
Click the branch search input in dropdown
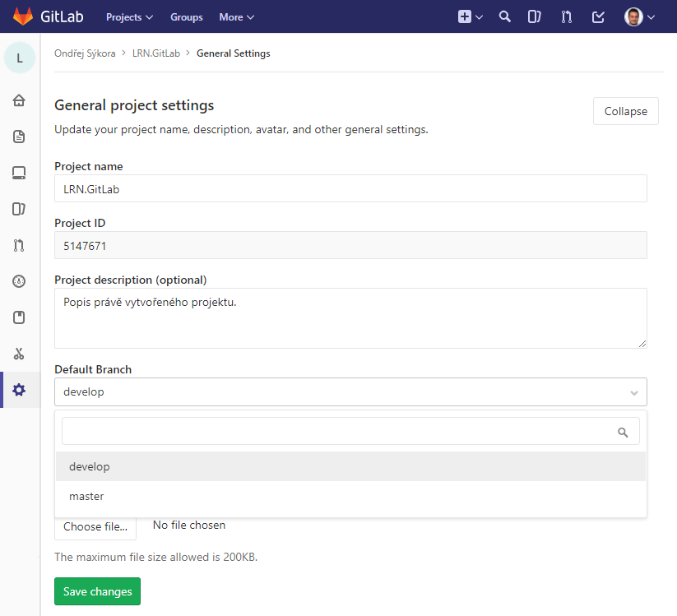pos(350,431)
